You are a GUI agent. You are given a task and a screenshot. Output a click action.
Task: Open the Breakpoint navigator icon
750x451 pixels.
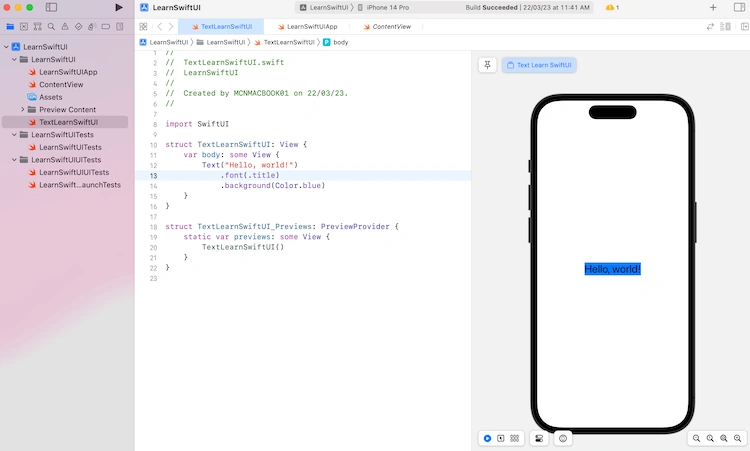point(106,27)
